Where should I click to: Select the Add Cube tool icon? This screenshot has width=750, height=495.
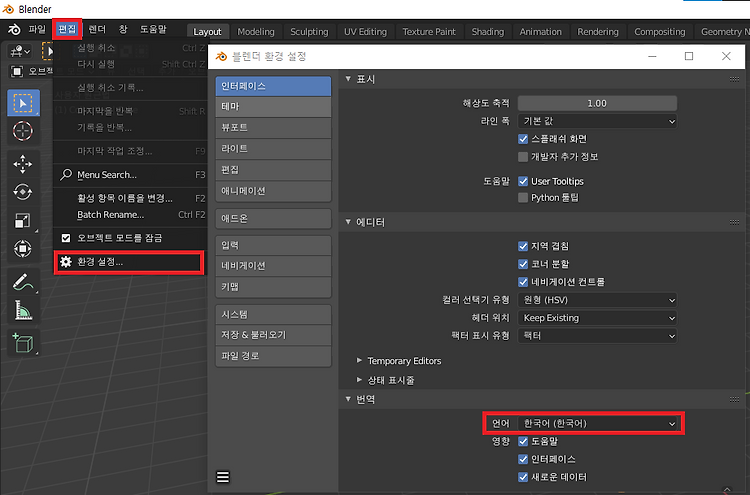pos(23,343)
